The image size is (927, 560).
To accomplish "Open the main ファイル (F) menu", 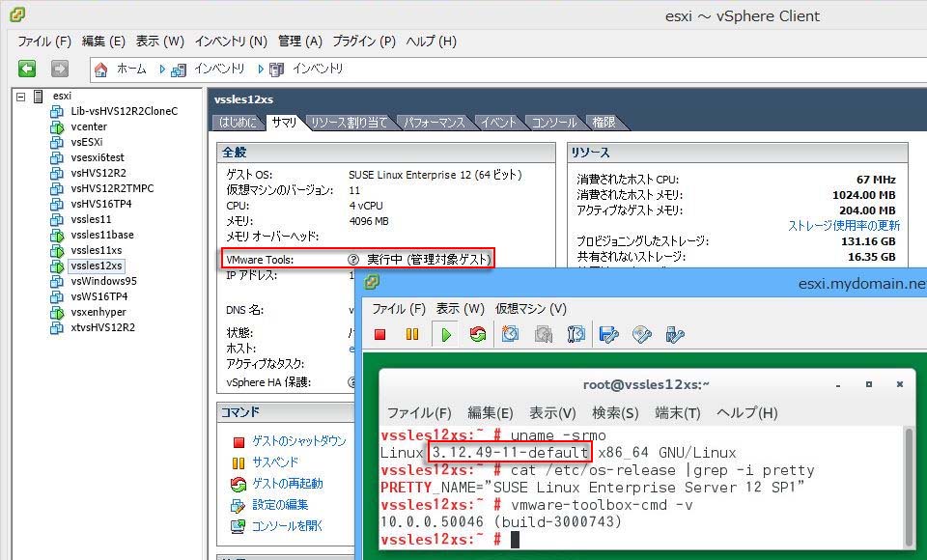I will (43, 42).
